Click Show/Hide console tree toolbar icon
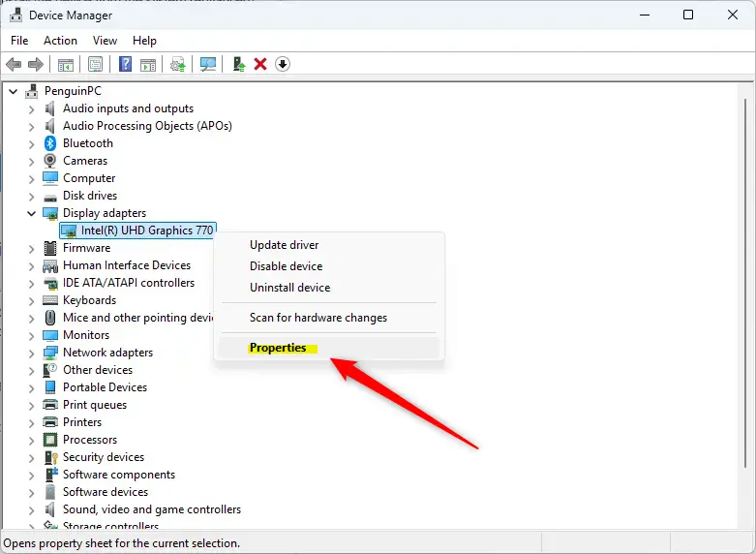Viewport: 756px width, 554px height. (66, 64)
